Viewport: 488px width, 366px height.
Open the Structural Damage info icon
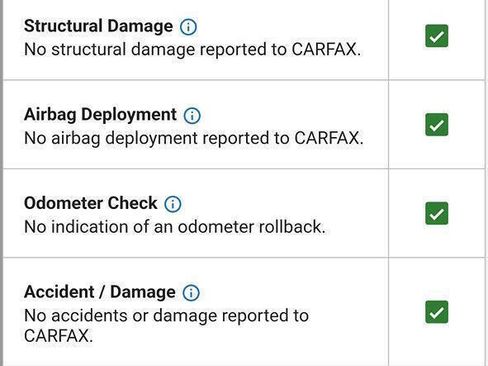(188, 27)
